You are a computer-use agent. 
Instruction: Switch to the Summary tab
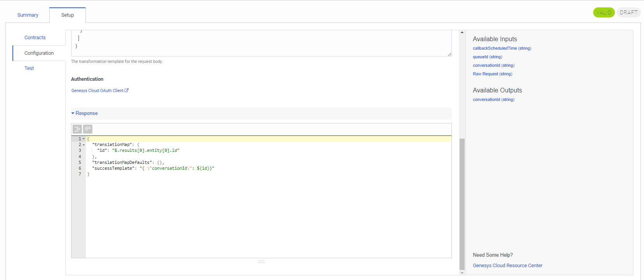[x=28, y=15]
